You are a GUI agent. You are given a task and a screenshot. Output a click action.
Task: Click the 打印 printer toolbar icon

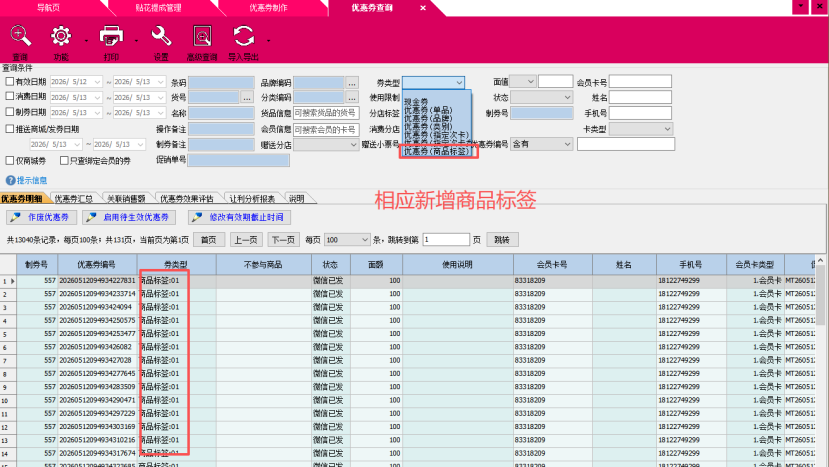coord(111,36)
